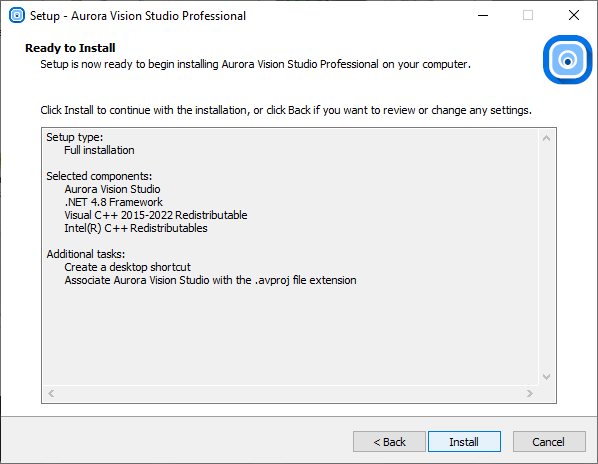The height and width of the screenshot is (464, 598).
Task: Cancel the setup wizard
Action: coord(549,442)
